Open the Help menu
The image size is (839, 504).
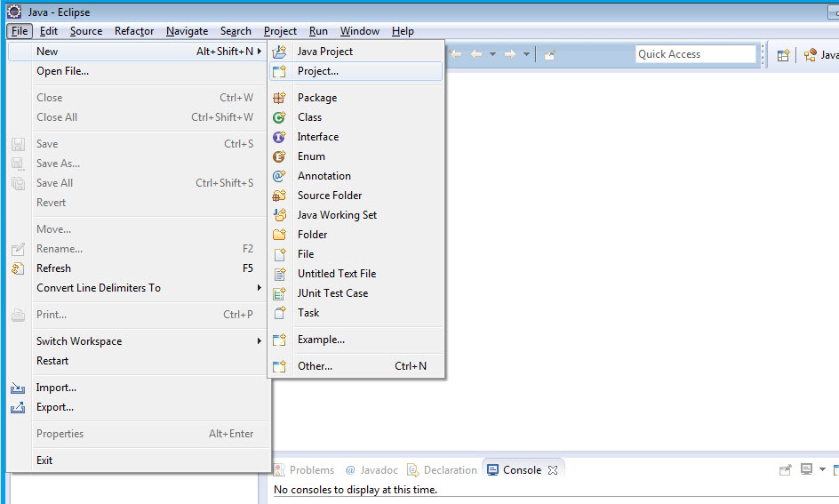click(x=403, y=31)
